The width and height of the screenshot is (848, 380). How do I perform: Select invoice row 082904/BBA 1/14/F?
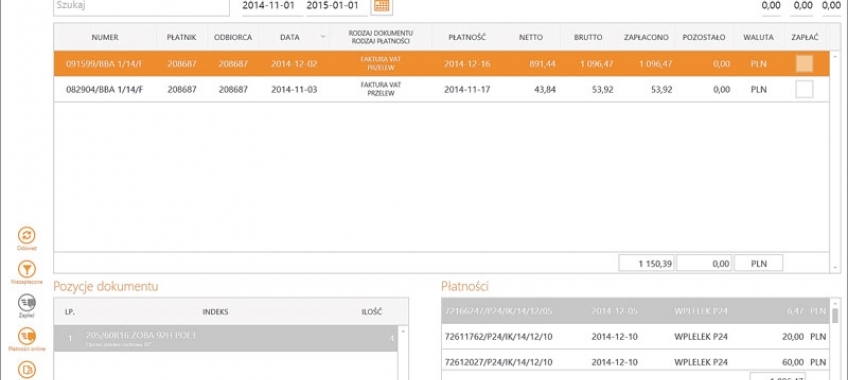point(441,89)
